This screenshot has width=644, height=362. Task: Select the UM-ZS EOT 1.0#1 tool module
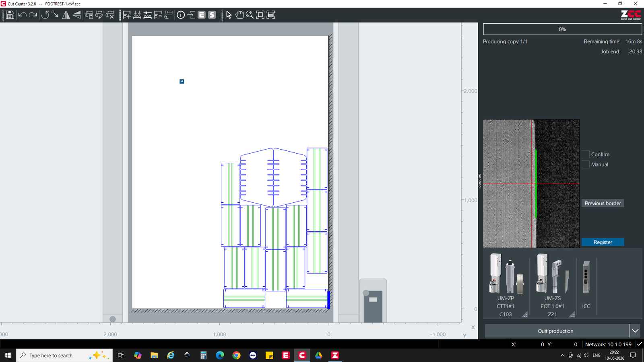552,285
